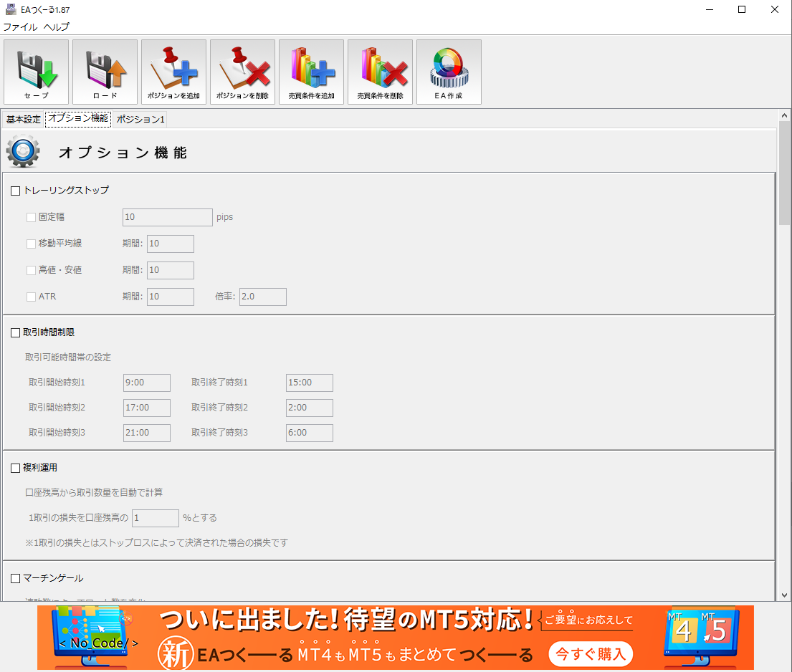Click the 取引開始時刻1 time field
Viewport: 792px width, 672px height.
(147, 383)
